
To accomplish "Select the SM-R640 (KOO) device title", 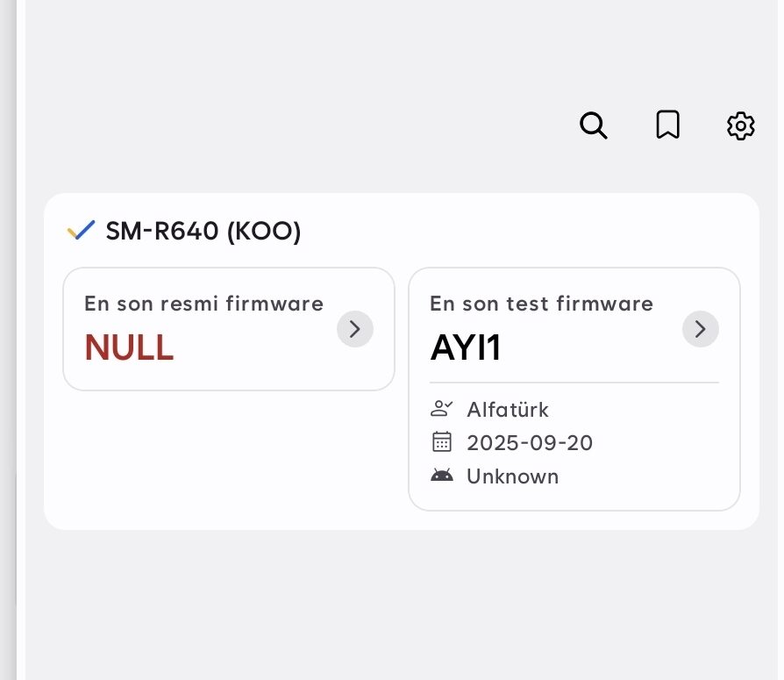I will [x=203, y=231].
